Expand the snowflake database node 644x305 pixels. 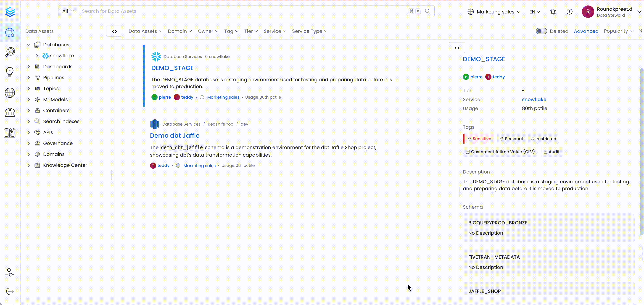coord(37,55)
